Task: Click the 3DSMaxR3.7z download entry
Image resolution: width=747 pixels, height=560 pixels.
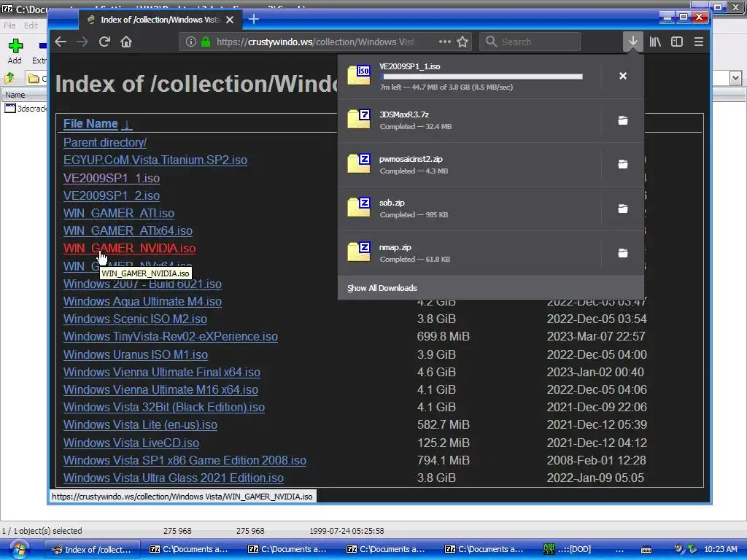Action: coord(469,120)
